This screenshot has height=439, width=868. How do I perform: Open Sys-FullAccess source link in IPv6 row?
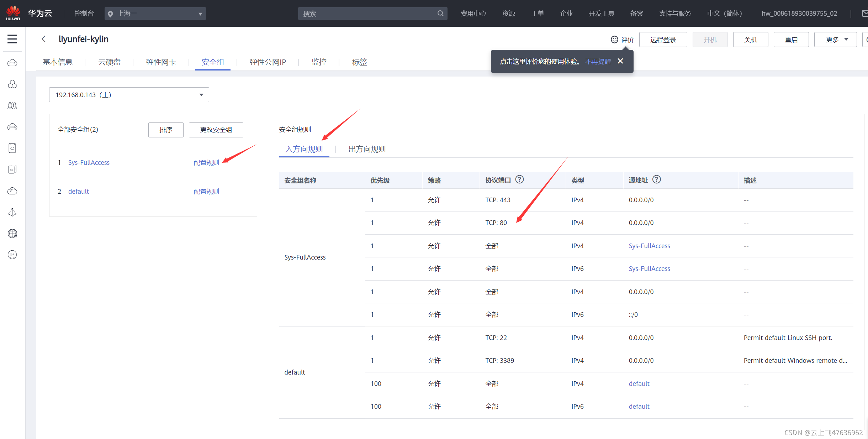coord(649,269)
